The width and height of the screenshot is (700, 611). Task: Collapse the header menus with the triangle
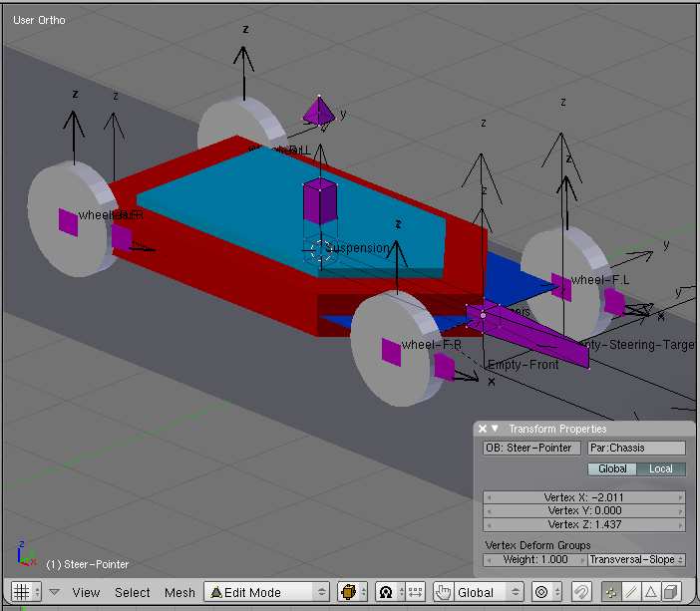pos(55,592)
